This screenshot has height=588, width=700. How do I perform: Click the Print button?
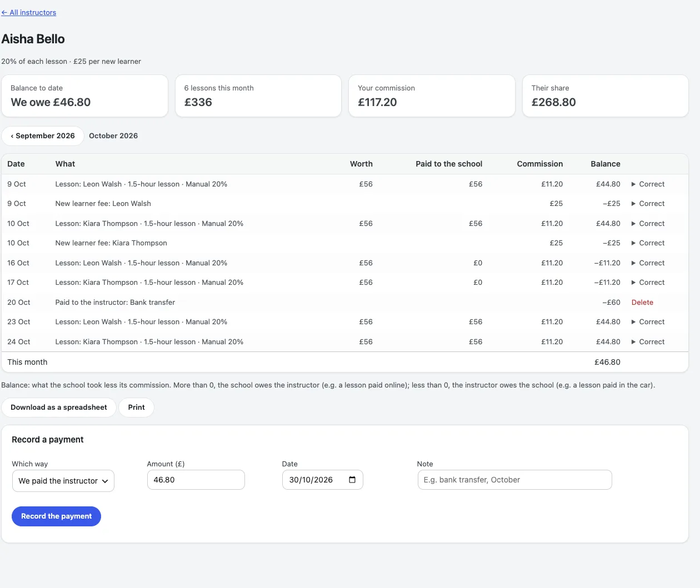click(x=136, y=408)
